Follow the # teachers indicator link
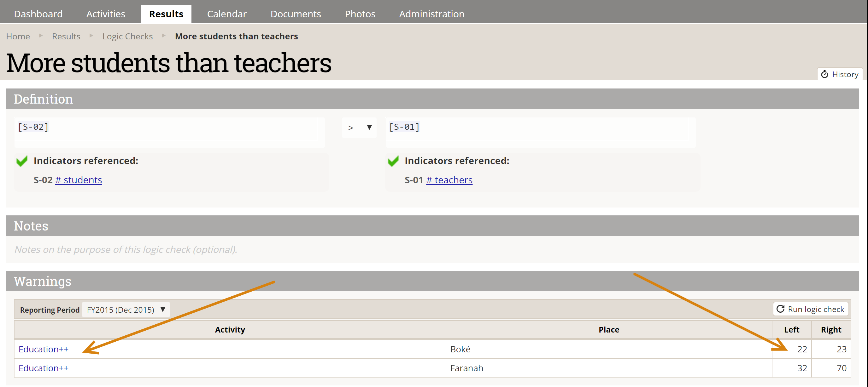Viewport: 868px width, 387px height. (x=449, y=180)
